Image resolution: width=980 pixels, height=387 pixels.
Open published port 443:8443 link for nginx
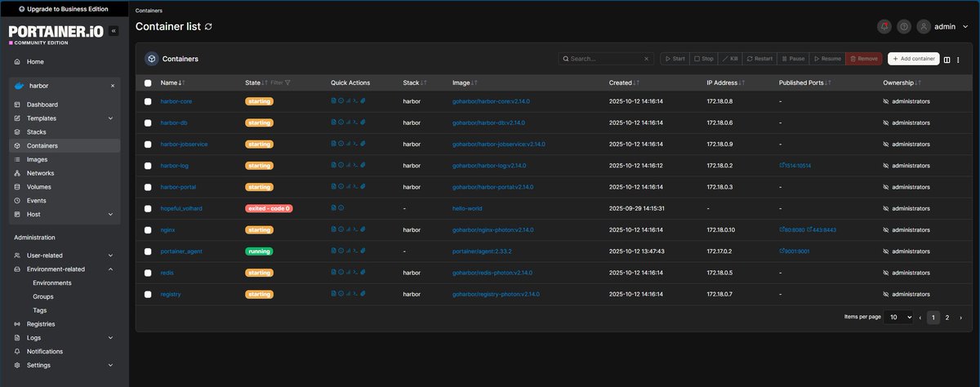click(822, 229)
